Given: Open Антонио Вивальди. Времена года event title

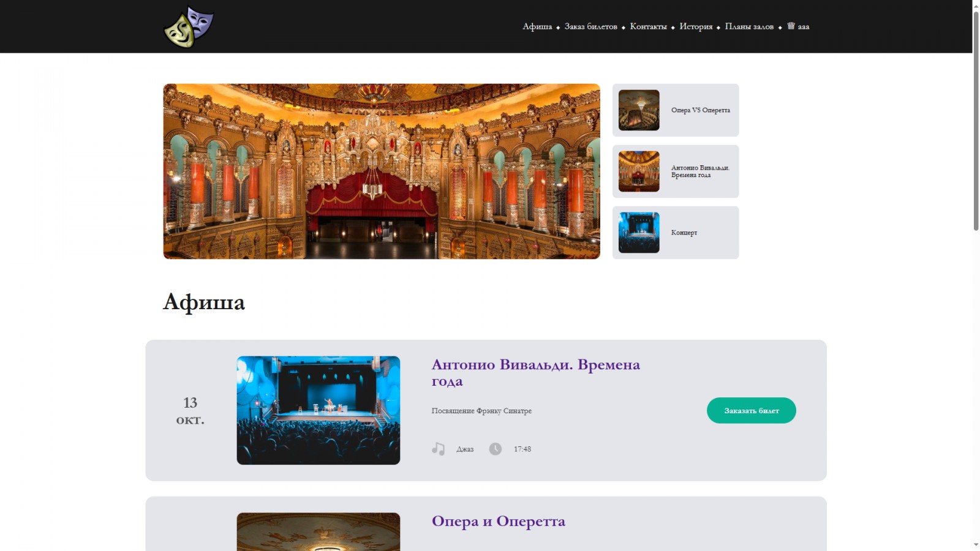Looking at the screenshot, I should click(536, 372).
